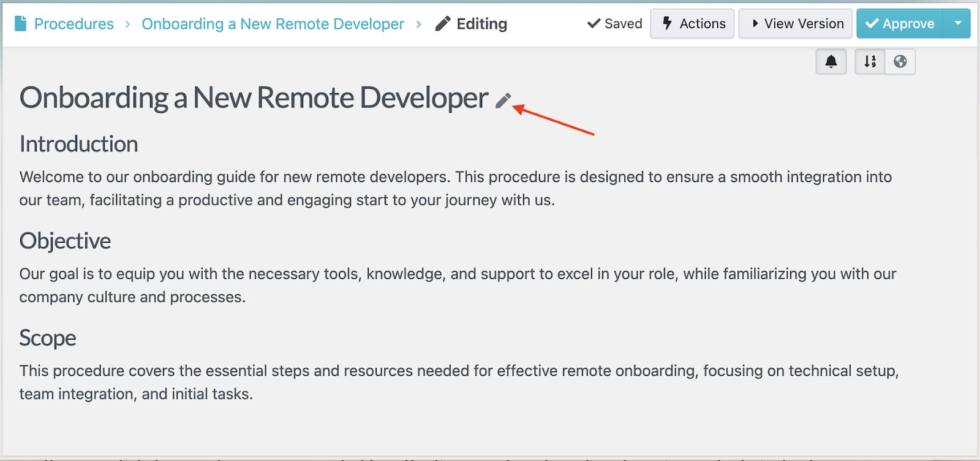Click the Procedures document icon in breadcrumb
The height and width of the screenshot is (461, 980).
tap(20, 24)
